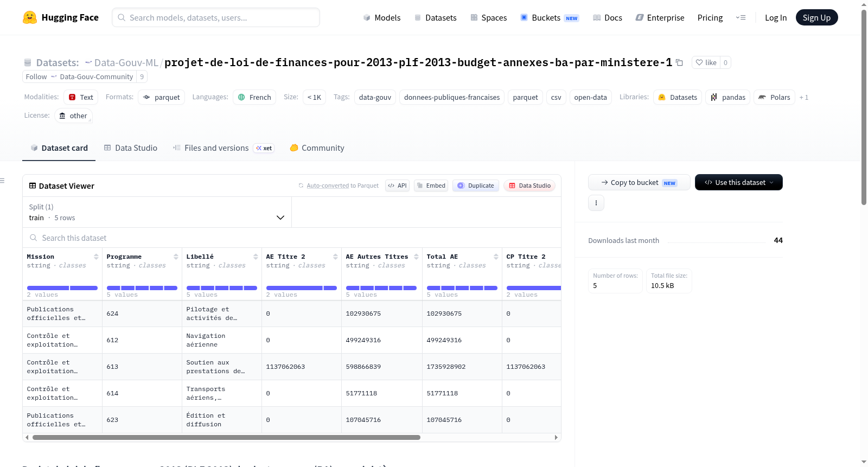The width and height of the screenshot is (868, 467).
Task: Click the page vertical scrollbar
Action: point(864,107)
